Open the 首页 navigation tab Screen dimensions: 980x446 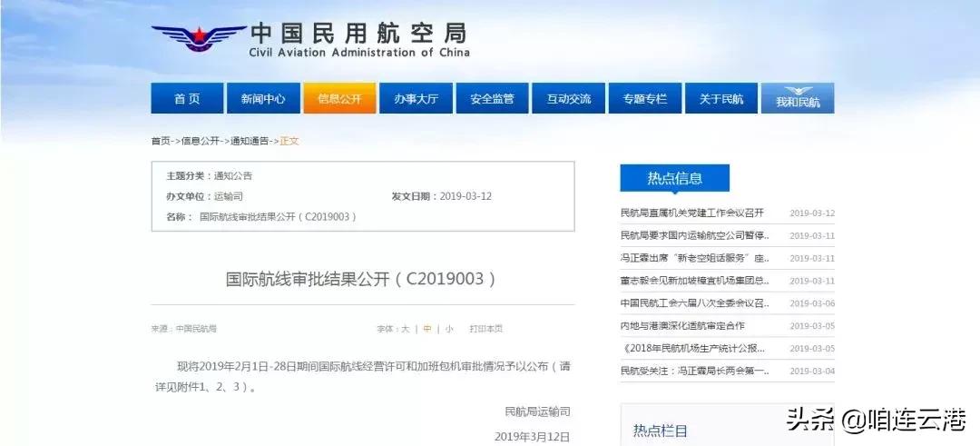pos(187,98)
